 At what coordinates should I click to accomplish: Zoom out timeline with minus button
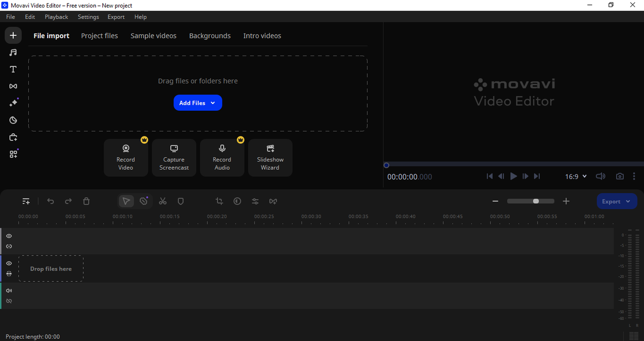495,201
